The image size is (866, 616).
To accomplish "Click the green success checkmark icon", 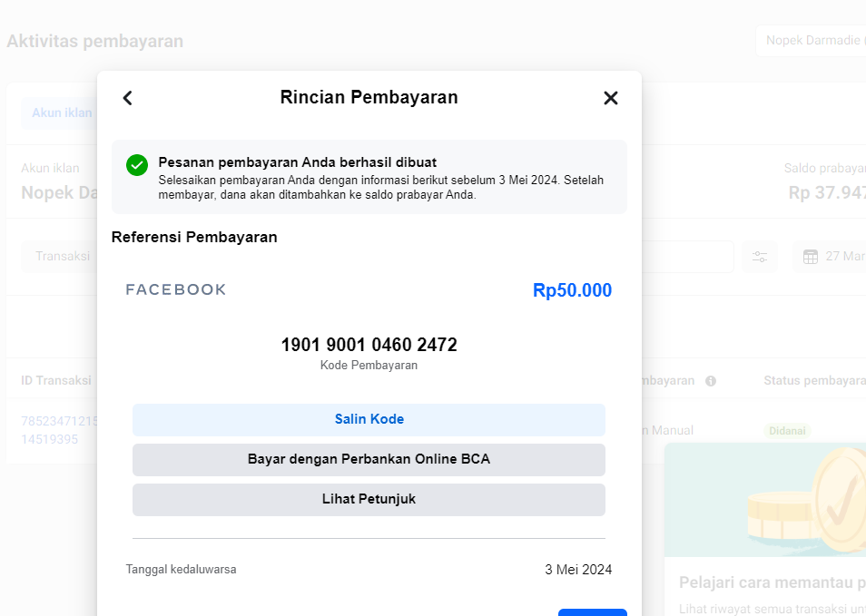I will [x=137, y=165].
